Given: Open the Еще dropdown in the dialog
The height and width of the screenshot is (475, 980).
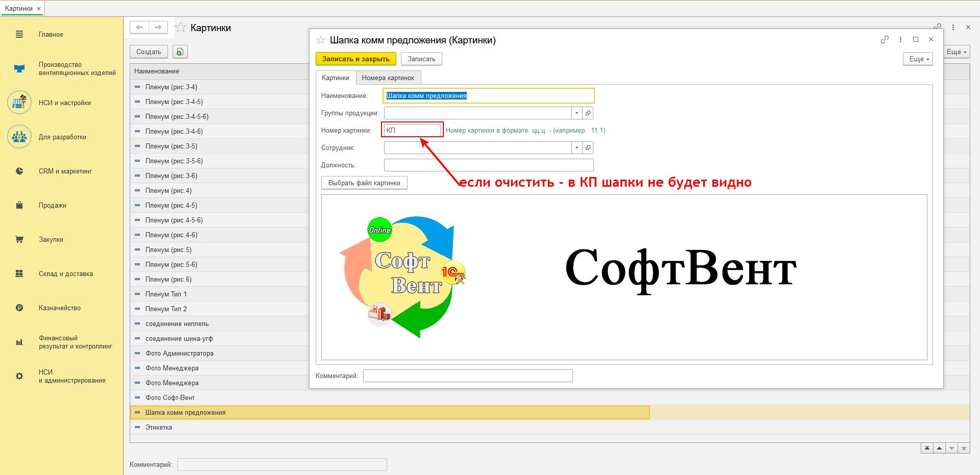Looking at the screenshot, I should point(918,59).
